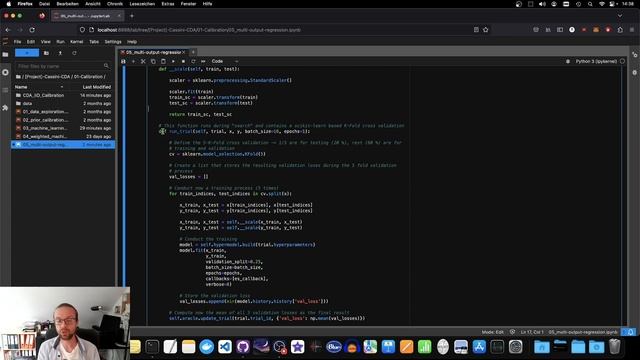Open the Settings menu
Screen dimensions: 640x360
tap(113, 42)
